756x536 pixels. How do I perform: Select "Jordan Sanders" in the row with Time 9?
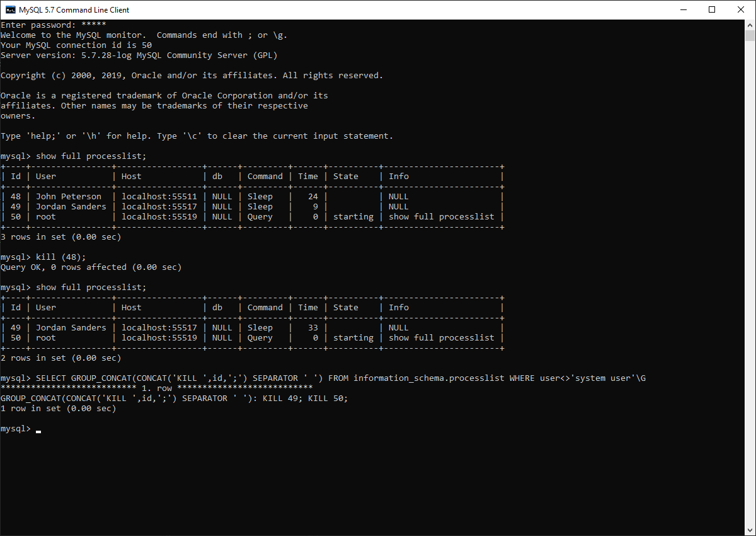click(71, 207)
